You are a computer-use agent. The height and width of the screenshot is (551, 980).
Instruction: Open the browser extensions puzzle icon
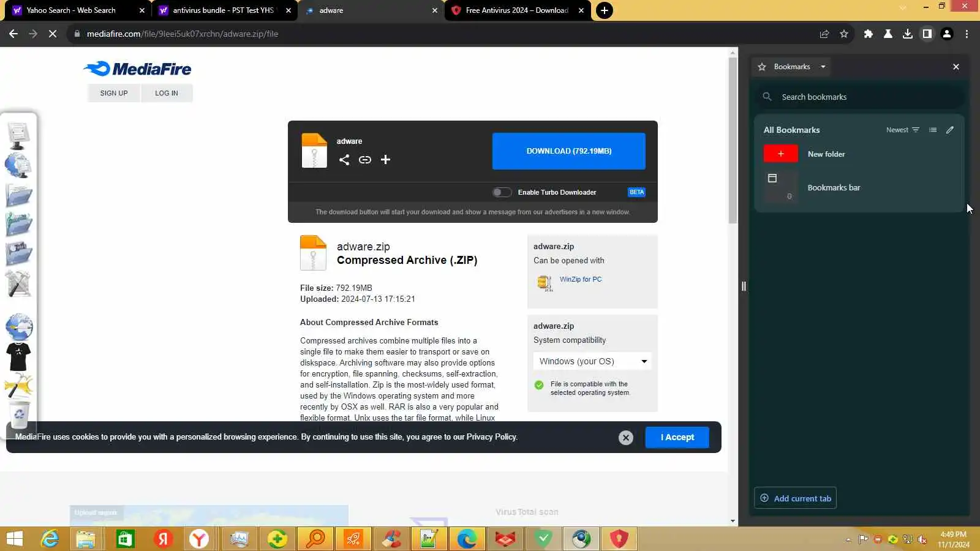click(868, 34)
